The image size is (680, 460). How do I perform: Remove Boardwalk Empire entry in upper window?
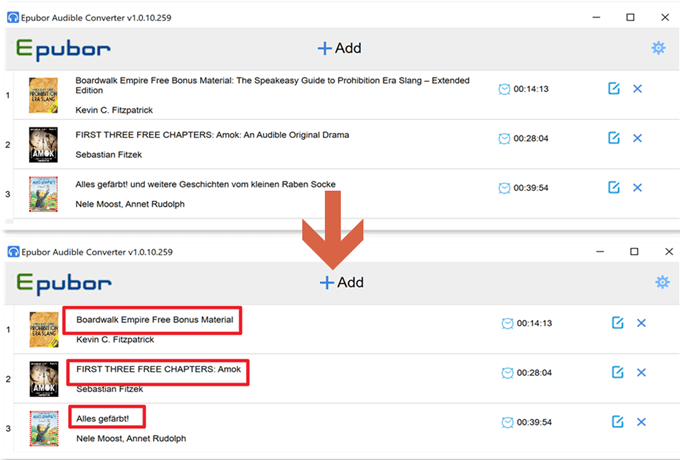pos(637,89)
